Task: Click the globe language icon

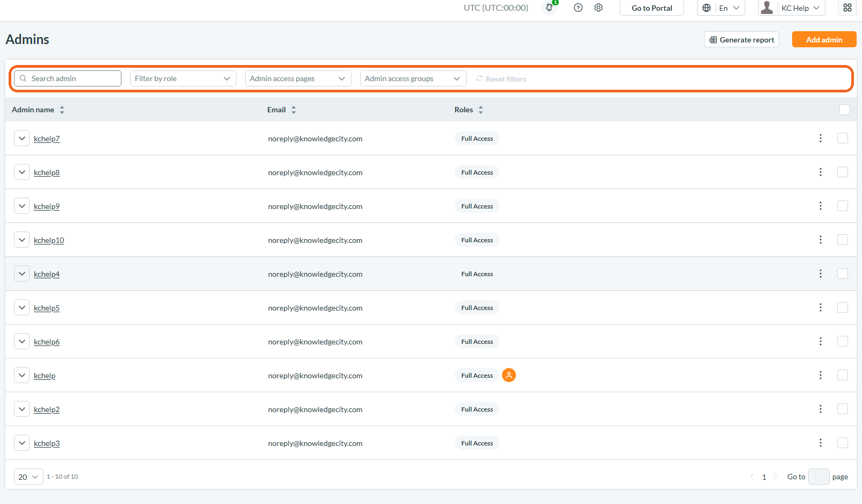Action: point(707,8)
